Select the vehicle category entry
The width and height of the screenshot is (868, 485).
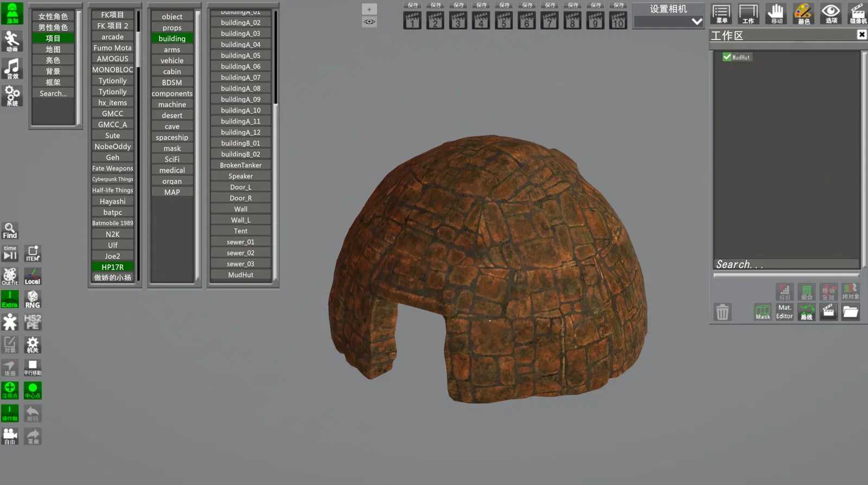[x=172, y=61]
